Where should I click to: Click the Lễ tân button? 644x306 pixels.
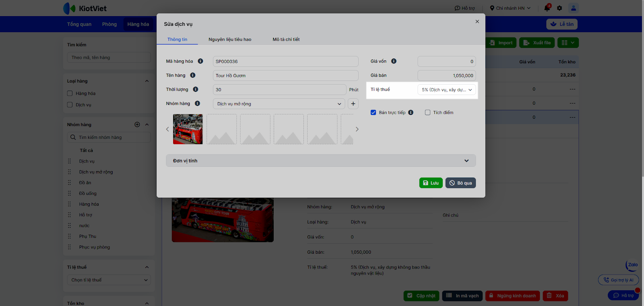coord(562,24)
